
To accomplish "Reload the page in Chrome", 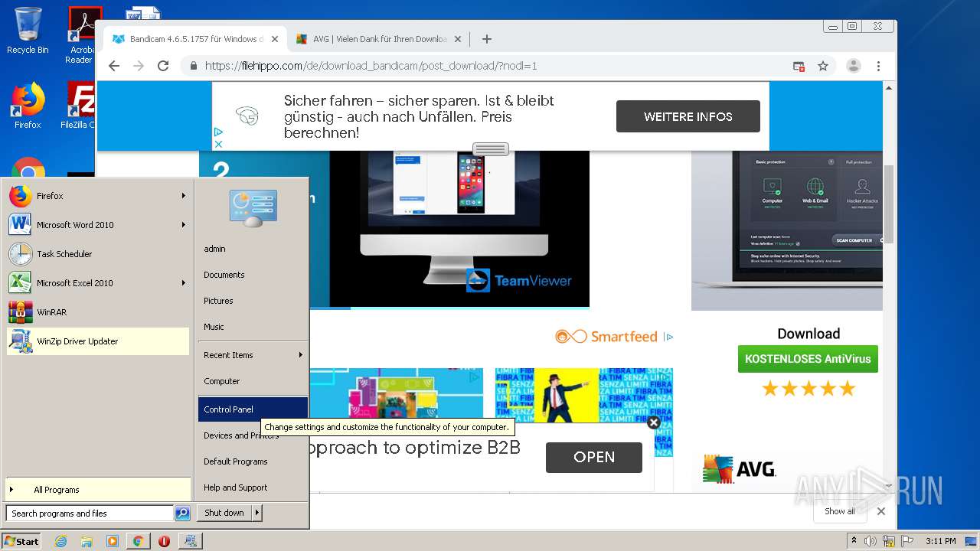I will [x=163, y=66].
